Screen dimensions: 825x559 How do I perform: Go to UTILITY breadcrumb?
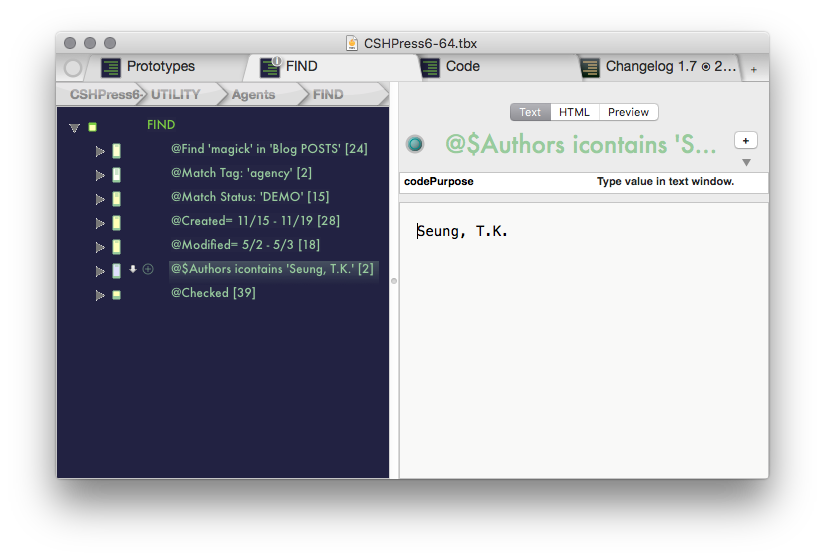176,95
